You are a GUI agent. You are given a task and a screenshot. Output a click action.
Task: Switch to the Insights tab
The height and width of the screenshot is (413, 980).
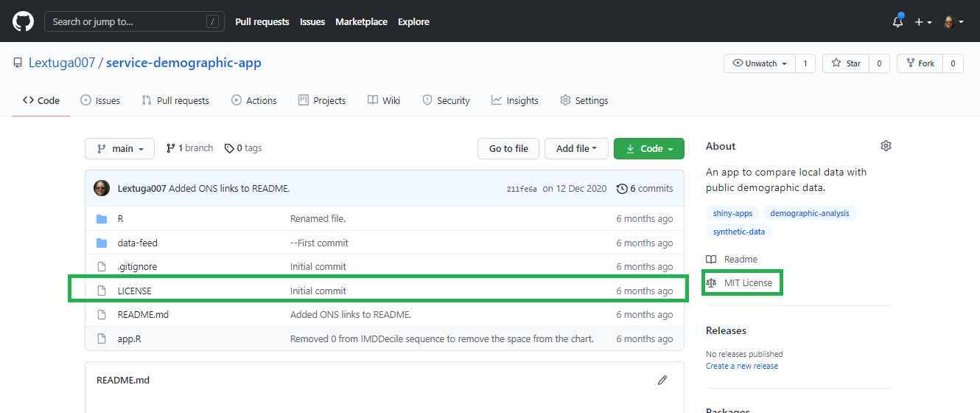click(515, 100)
